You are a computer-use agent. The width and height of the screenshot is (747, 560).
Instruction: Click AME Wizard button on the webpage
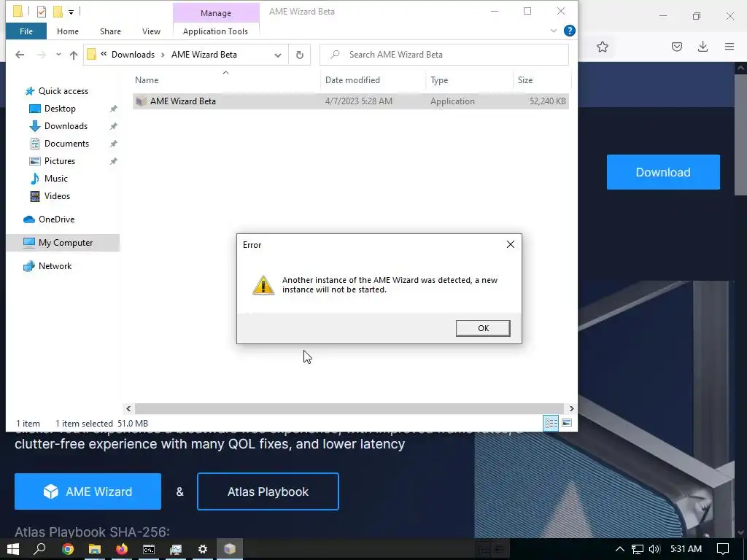[x=88, y=491]
